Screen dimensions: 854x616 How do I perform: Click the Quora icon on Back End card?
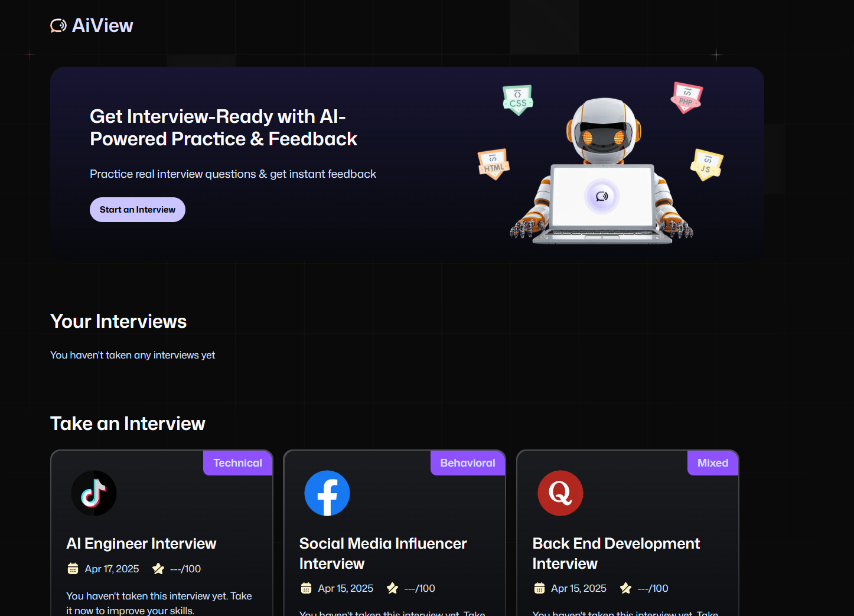pyautogui.click(x=560, y=493)
